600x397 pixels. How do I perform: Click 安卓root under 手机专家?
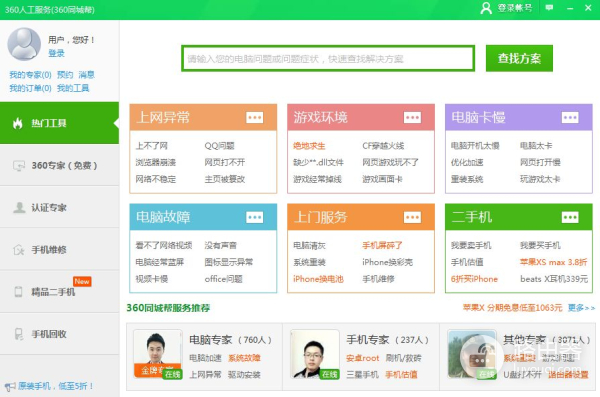(x=362, y=358)
